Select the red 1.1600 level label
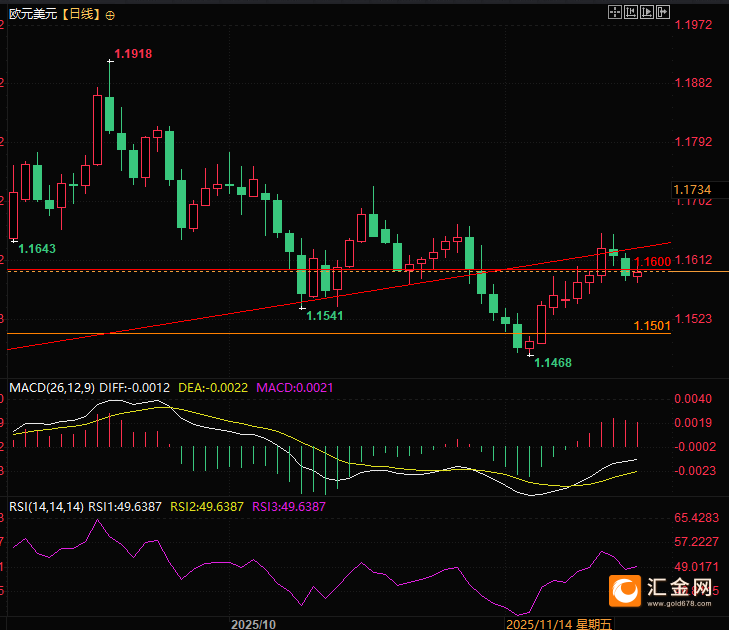 (653, 262)
